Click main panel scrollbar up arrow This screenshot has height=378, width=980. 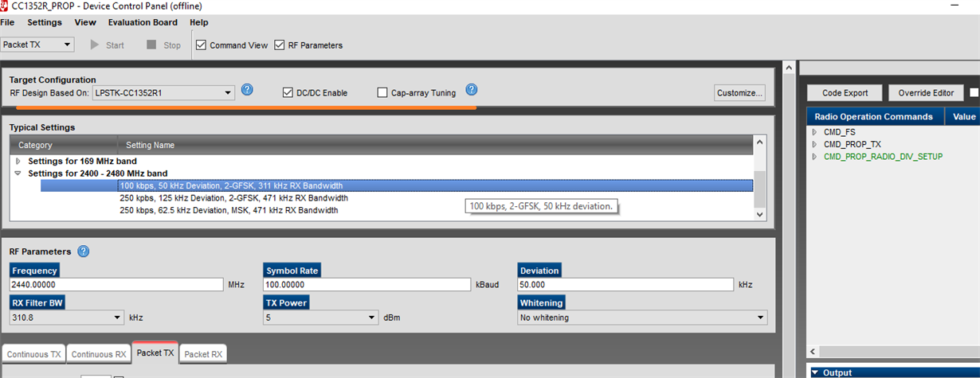tap(789, 67)
